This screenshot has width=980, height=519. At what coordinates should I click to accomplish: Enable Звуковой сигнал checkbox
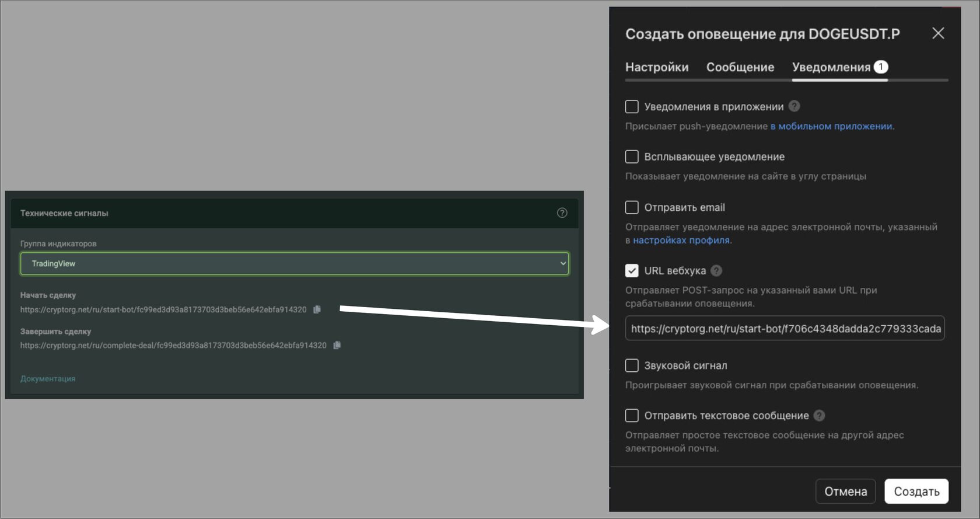(x=632, y=365)
